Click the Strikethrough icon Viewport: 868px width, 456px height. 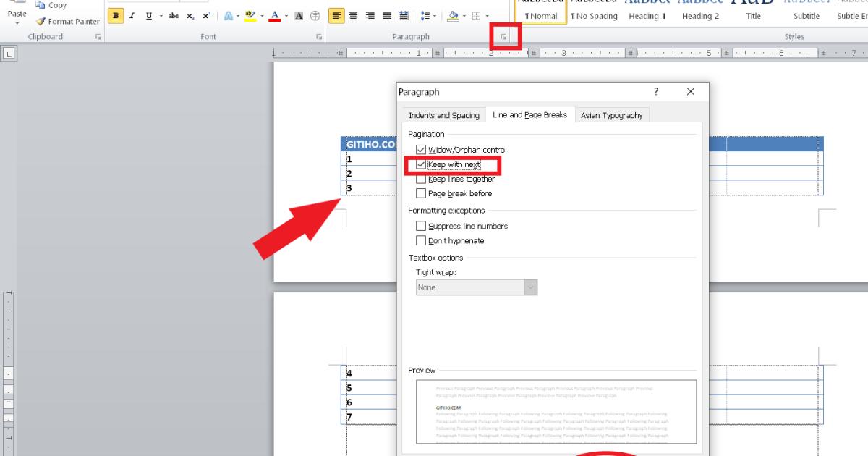tap(174, 16)
